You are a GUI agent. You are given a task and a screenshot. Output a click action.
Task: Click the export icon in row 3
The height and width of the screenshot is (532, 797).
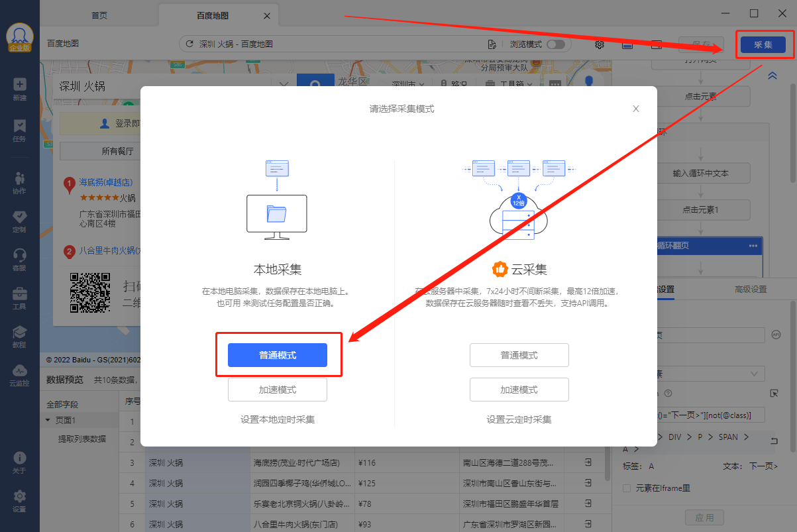588,462
